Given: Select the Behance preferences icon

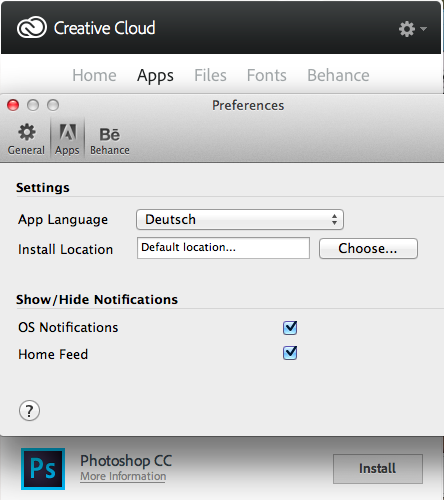Looking at the screenshot, I should click(x=109, y=134).
